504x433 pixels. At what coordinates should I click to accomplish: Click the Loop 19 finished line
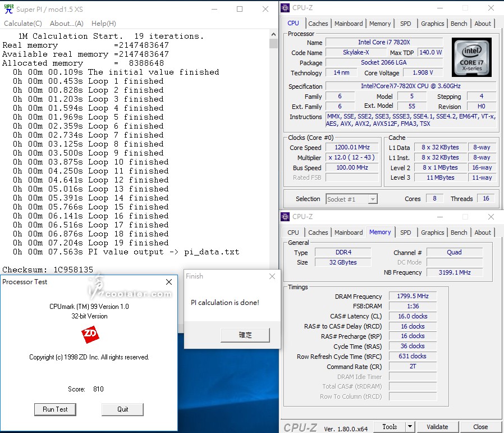point(91,243)
